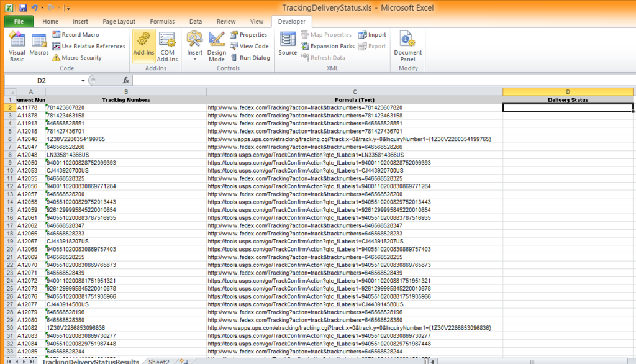Click Run Dialog
The height and width of the screenshot is (364, 636).
tap(250, 58)
